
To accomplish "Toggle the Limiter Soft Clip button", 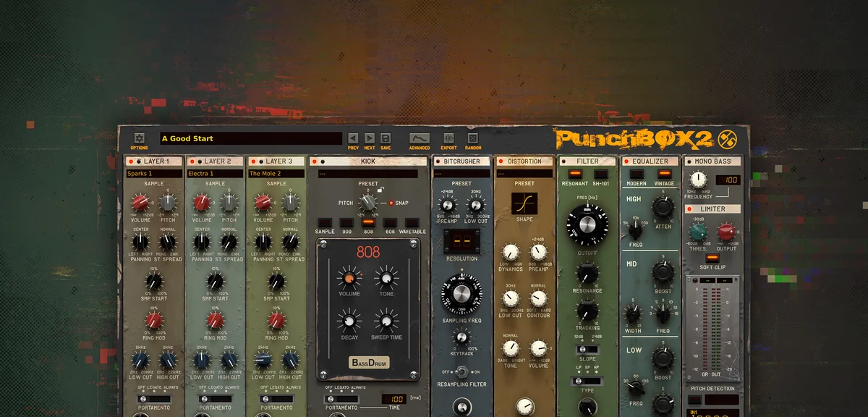I will [712, 258].
